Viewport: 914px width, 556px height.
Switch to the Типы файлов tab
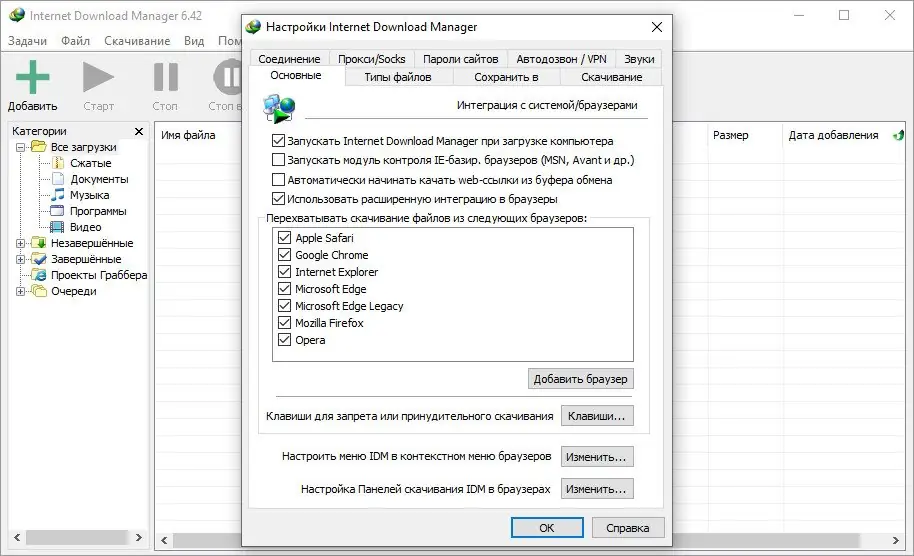click(398, 77)
